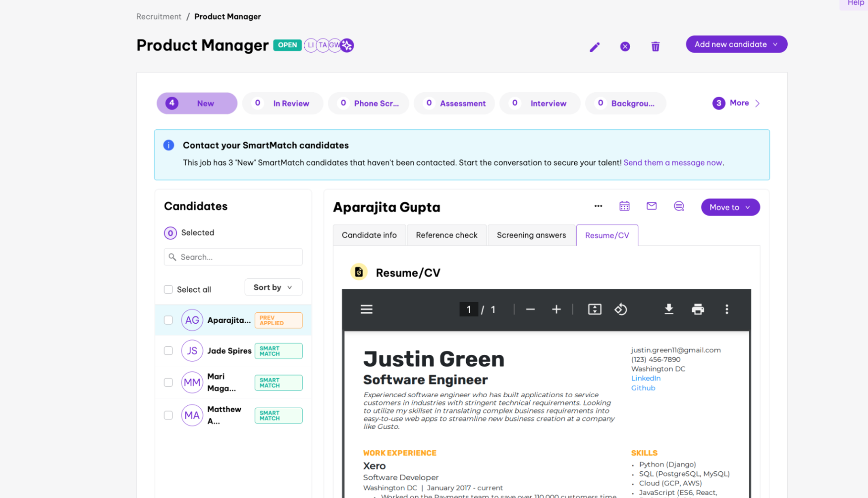868x498 pixels.
Task: Open the calendar scheduling icon for Aparajita Gupta
Action: tap(624, 206)
